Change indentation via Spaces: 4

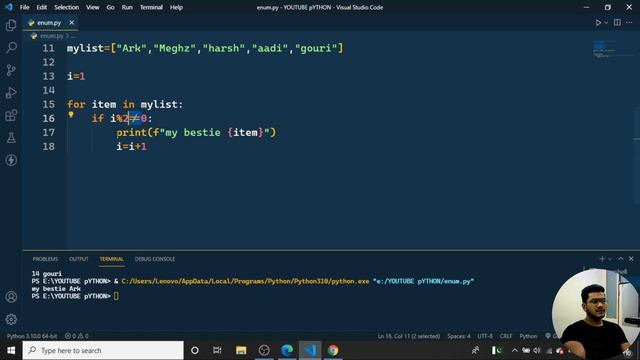(458, 336)
